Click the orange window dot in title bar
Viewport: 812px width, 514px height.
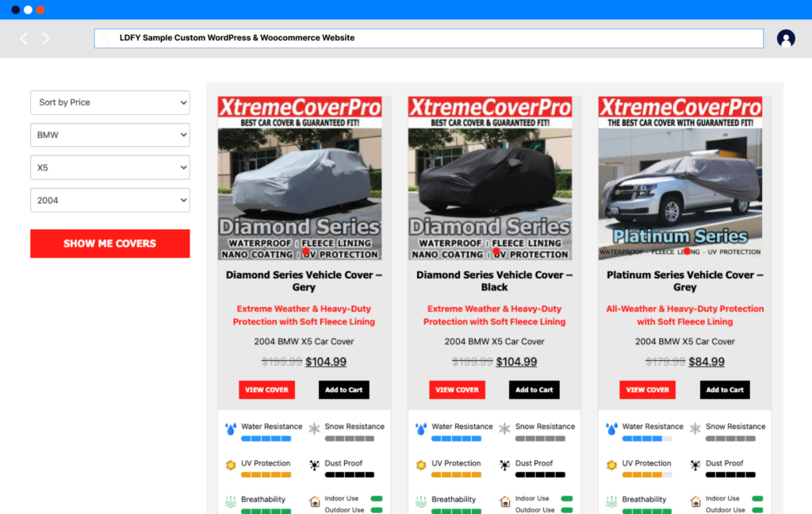[40, 10]
